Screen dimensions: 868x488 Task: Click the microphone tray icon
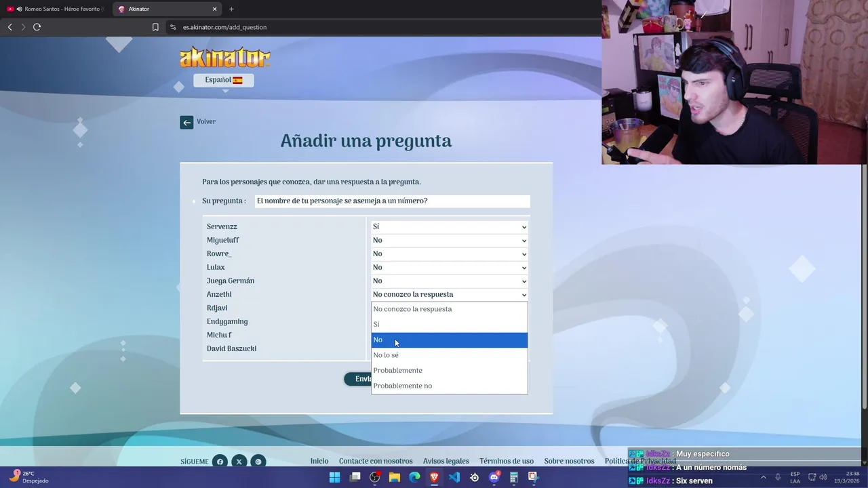pyautogui.click(x=778, y=477)
